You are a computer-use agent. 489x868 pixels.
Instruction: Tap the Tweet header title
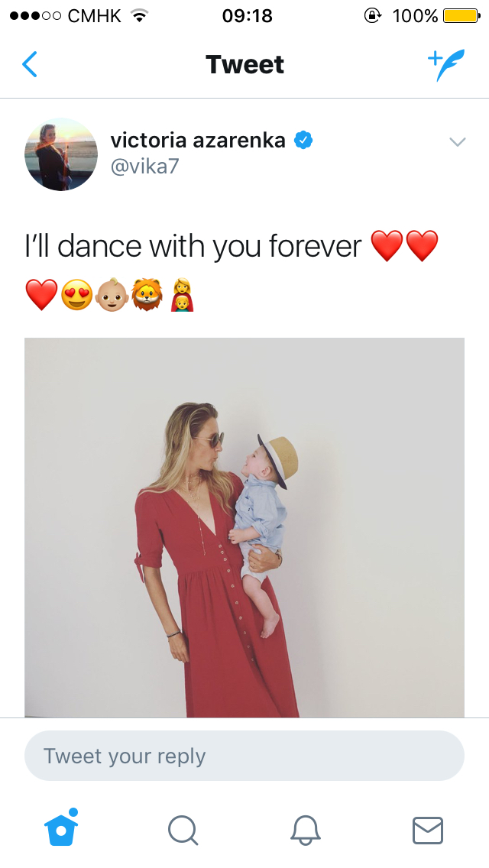pos(244,65)
